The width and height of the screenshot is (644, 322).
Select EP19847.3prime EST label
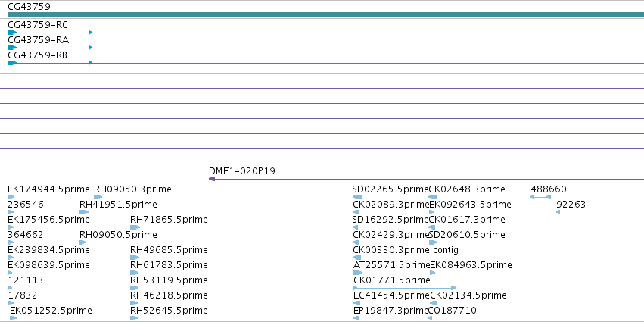pyautogui.click(x=391, y=311)
